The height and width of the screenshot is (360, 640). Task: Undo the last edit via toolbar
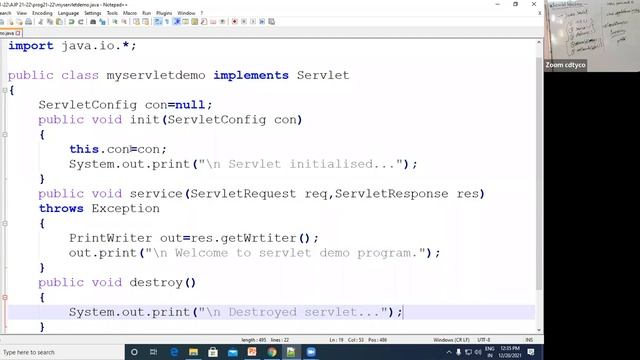(71, 22)
